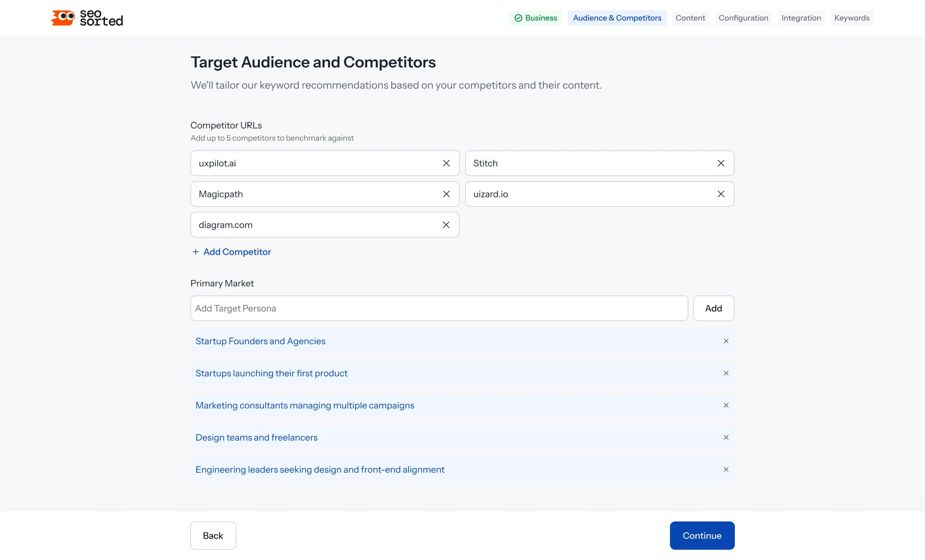Click the Add persona button
925x560 pixels.
tap(713, 308)
